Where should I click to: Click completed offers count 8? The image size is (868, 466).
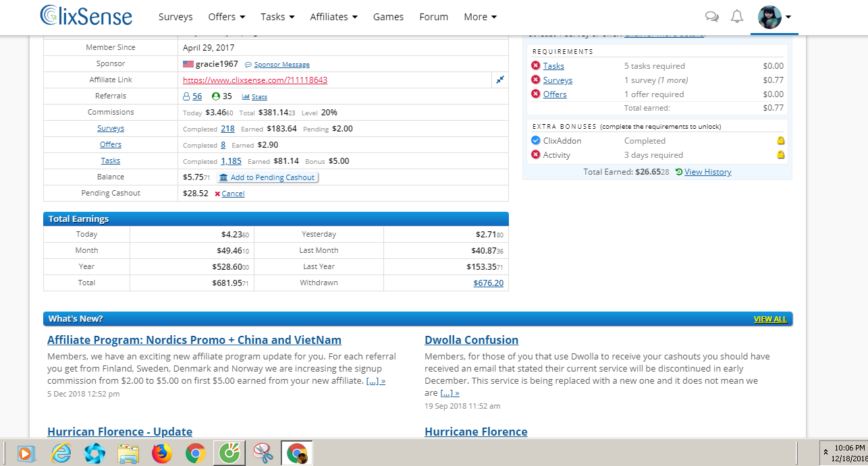[x=223, y=145]
